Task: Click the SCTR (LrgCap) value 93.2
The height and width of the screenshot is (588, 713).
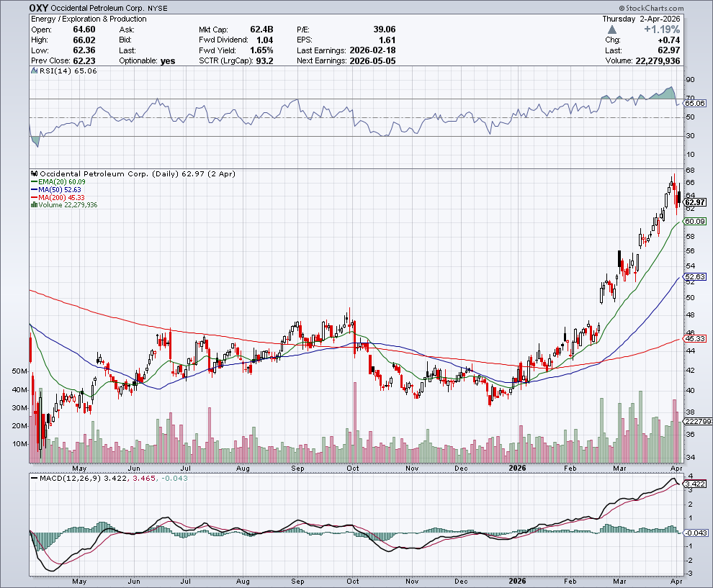Action: tap(264, 61)
